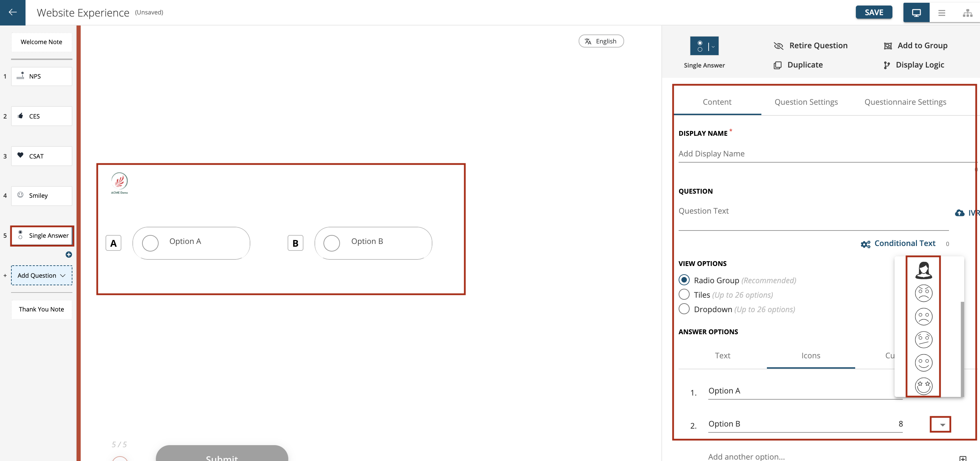The width and height of the screenshot is (980, 461).
Task: Click the Display Logic branch icon
Action: click(887, 65)
